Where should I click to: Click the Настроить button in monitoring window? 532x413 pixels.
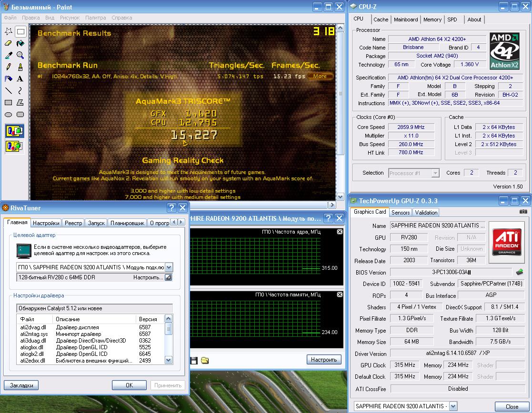pyautogui.click(x=324, y=359)
